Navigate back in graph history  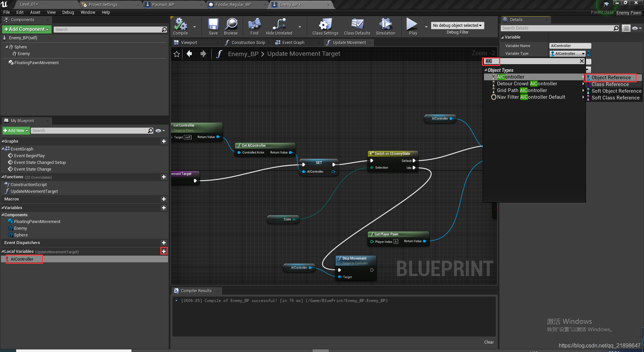tap(190, 54)
